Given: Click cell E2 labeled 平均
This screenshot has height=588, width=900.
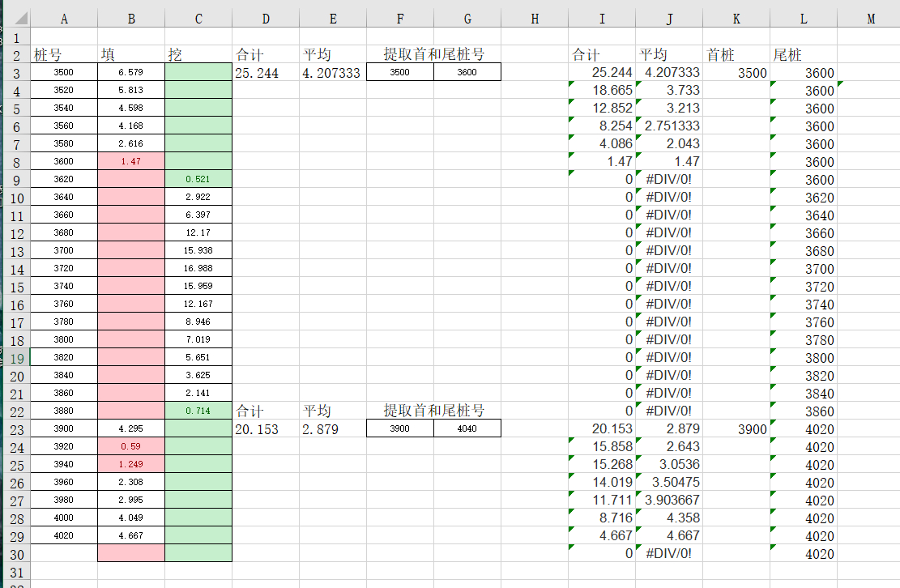Looking at the screenshot, I should tap(333, 54).
